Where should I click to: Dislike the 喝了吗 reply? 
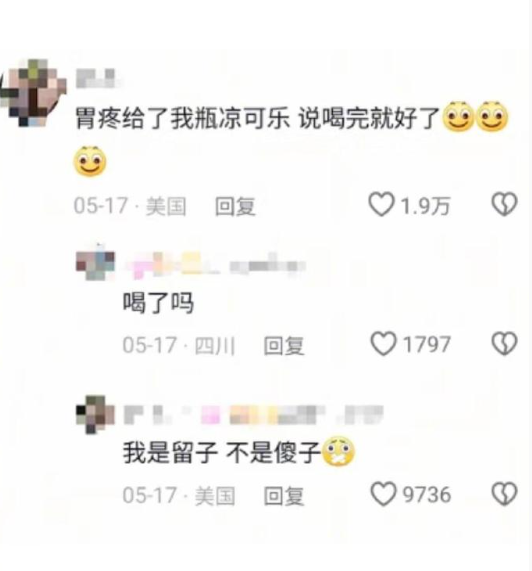tap(504, 344)
